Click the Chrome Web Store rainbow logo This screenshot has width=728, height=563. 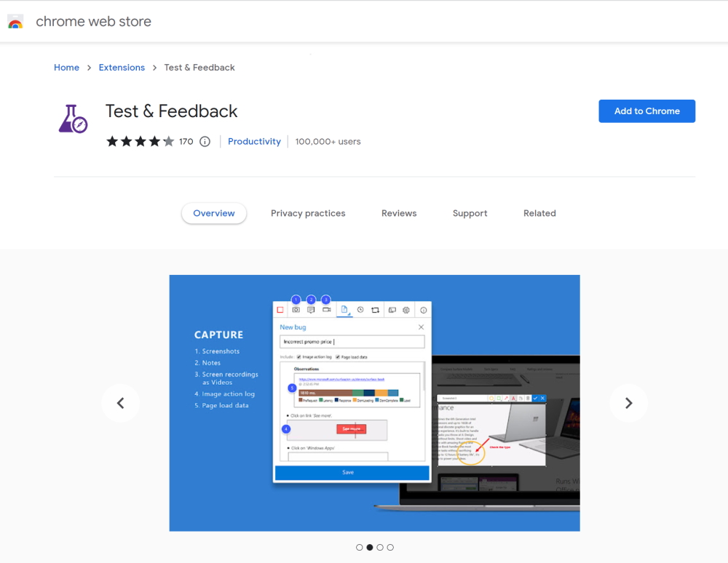tap(15, 22)
